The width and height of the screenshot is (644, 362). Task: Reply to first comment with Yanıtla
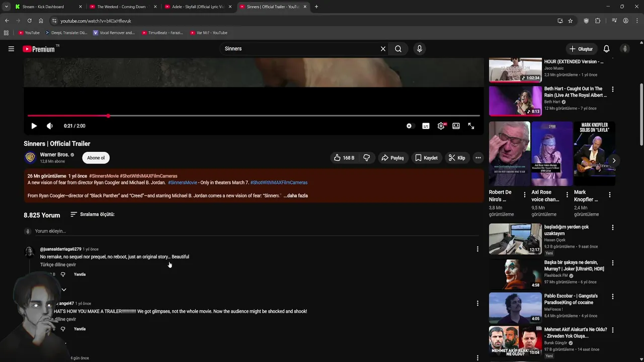[79, 275]
